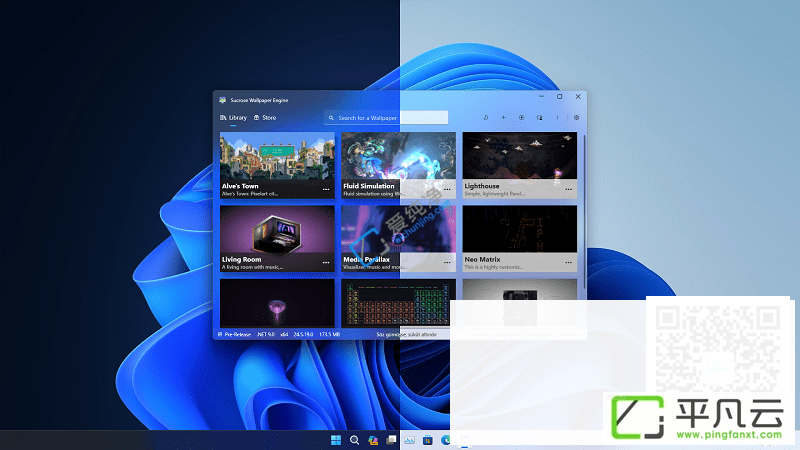Click the 24.5.19.0 version status entry
800x450 pixels.
[x=303, y=335]
